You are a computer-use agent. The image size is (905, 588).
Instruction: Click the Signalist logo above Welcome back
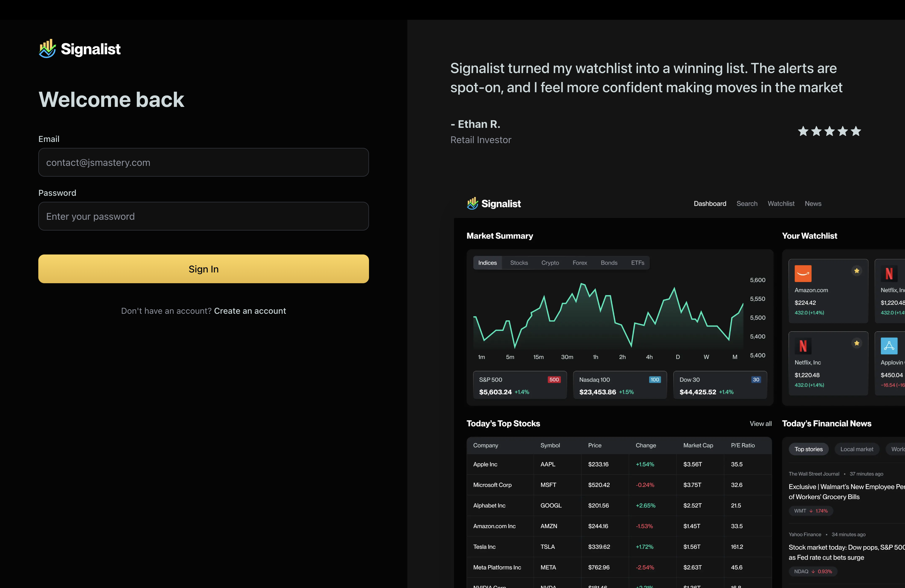[80, 49]
